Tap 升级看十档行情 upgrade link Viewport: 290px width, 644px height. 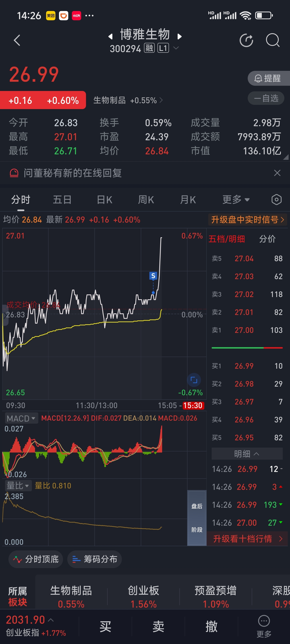point(248,539)
